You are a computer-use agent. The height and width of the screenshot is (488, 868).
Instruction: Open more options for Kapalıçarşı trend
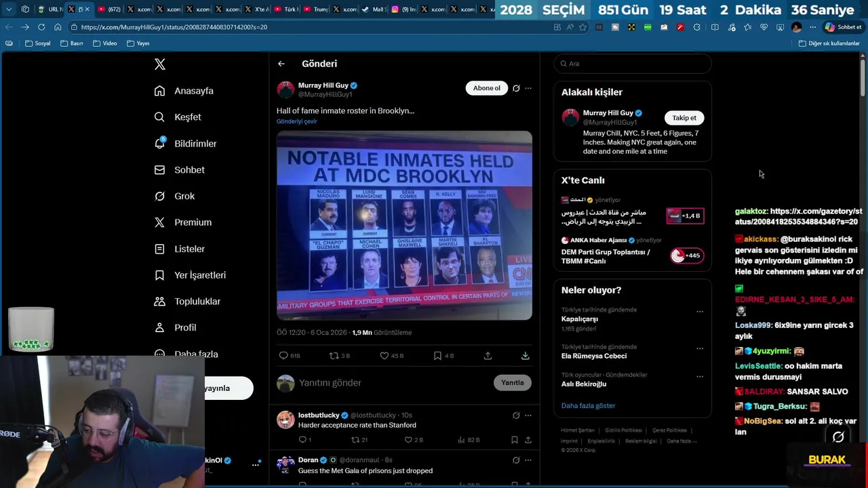coord(700,312)
